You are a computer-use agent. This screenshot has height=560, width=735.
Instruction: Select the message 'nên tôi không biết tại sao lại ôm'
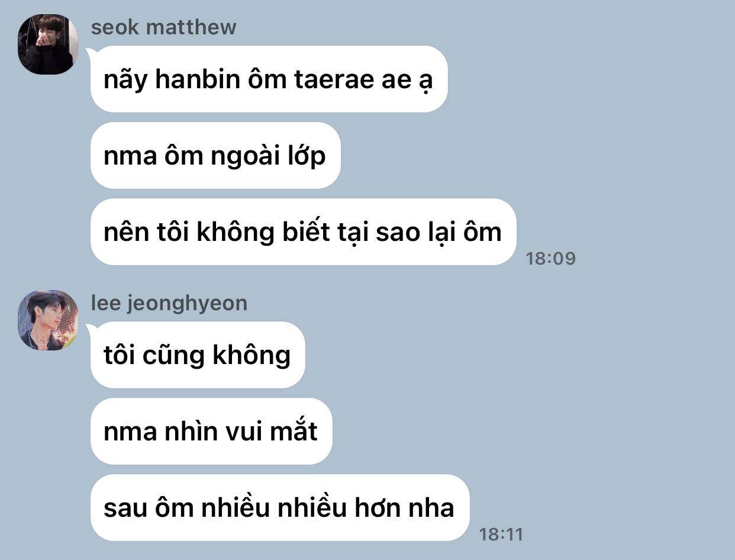coord(303,231)
